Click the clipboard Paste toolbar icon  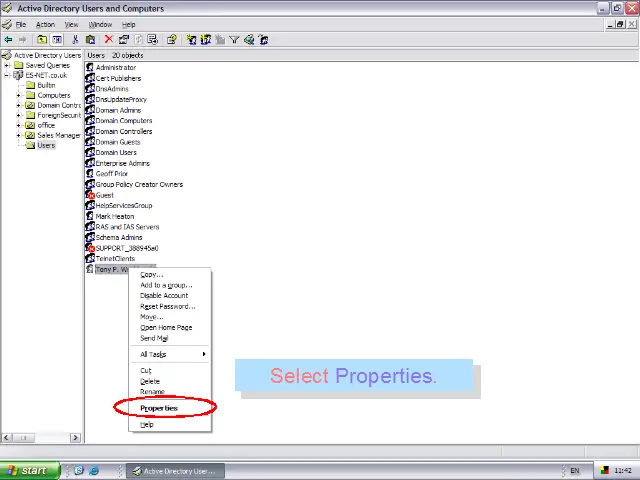pos(90,40)
